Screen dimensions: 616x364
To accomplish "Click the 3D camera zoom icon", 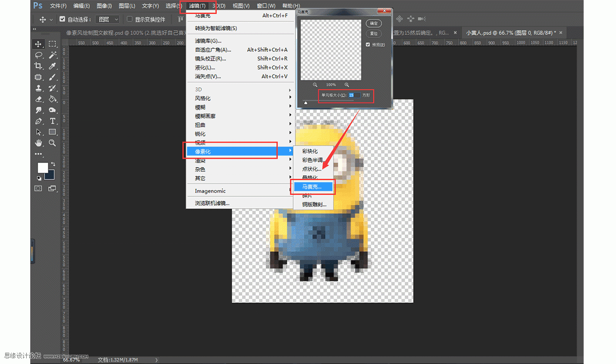I will pos(421,19).
